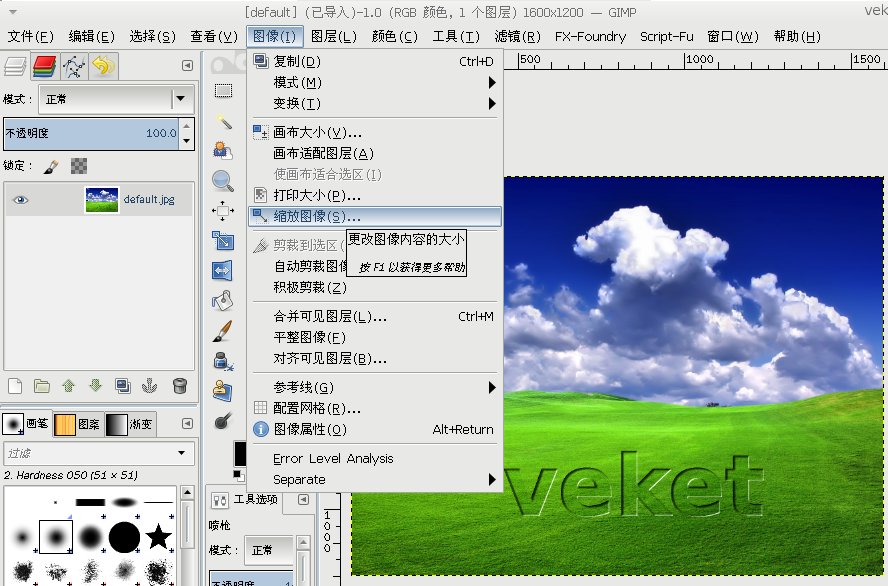888x586 pixels.
Task: Click the 不透明度 layer opacity slider
Action: point(91,134)
